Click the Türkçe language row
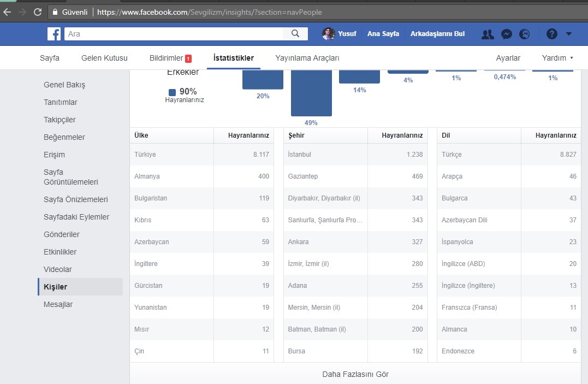The width and height of the screenshot is (588, 384). coord(509,154)
